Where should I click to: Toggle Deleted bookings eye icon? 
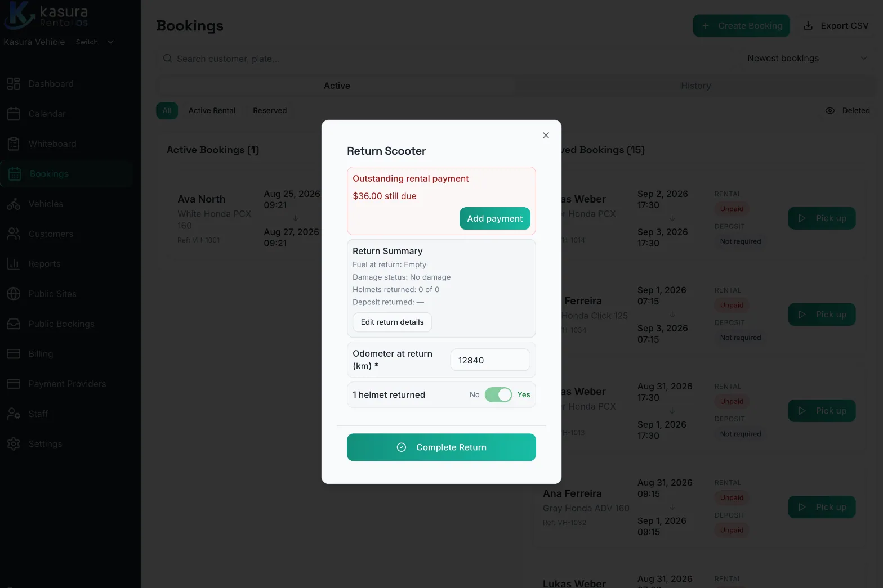point(830,111)
